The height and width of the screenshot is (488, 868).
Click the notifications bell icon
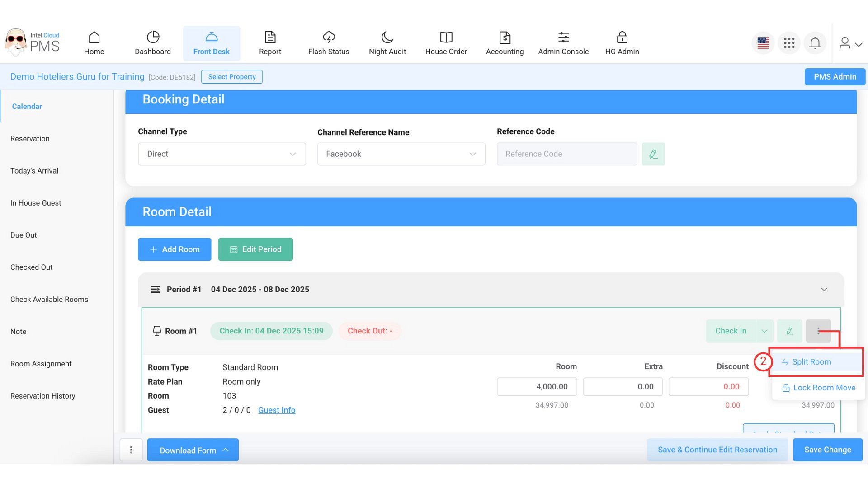pyautogui.click(x=815, y=43)
